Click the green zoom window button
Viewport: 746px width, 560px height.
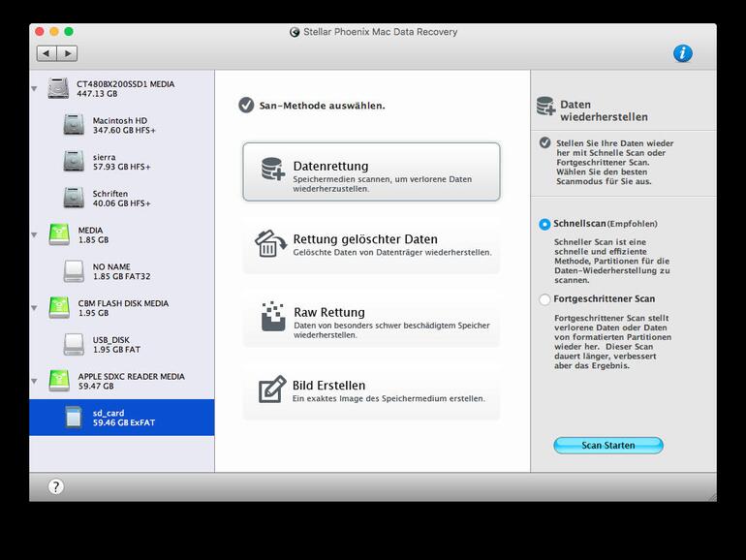pyautogui.click(x=69, y=31)
